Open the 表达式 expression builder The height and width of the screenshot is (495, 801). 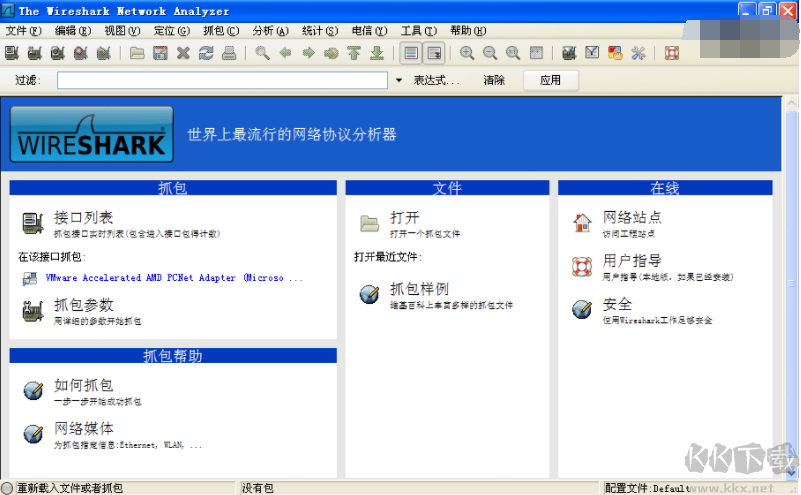click(x=437, y=80)
